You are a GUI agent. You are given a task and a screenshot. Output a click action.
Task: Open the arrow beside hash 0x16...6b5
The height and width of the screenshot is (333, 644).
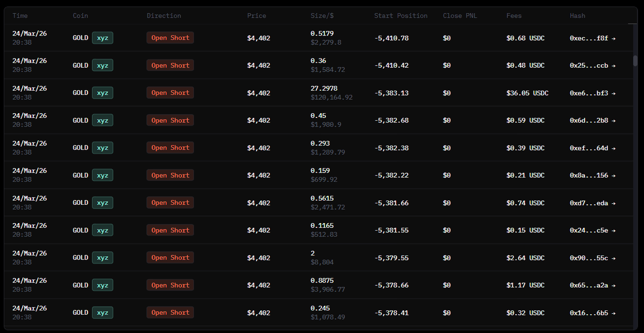click(613, 313)
